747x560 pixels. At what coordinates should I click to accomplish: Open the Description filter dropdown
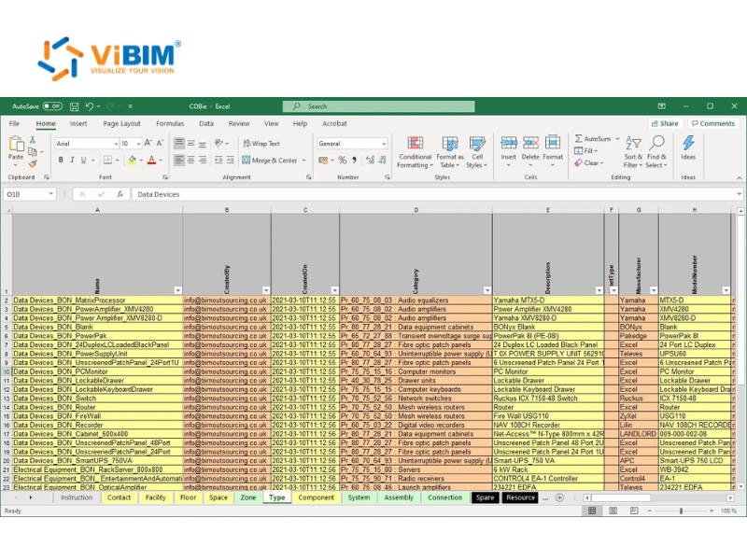[599, 290]
